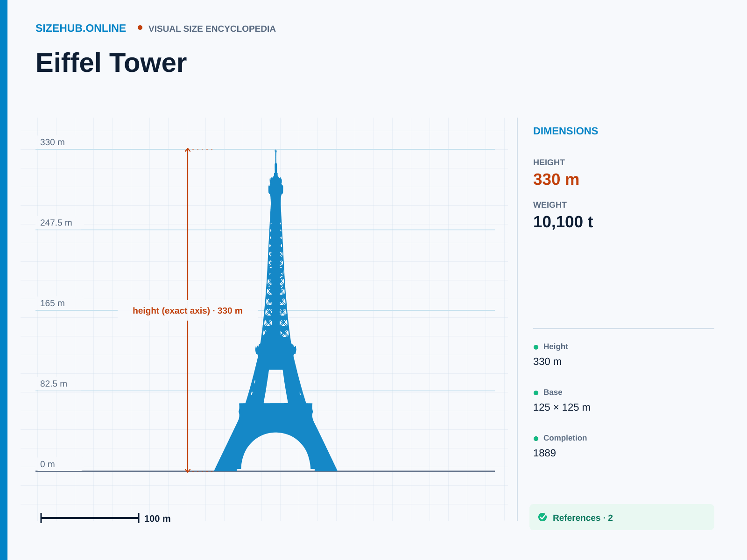The height and width of the screenshot is (560, 747).
Task: Click the Visual Size Encyclopedia tagline
Action: tap(212, 29)
